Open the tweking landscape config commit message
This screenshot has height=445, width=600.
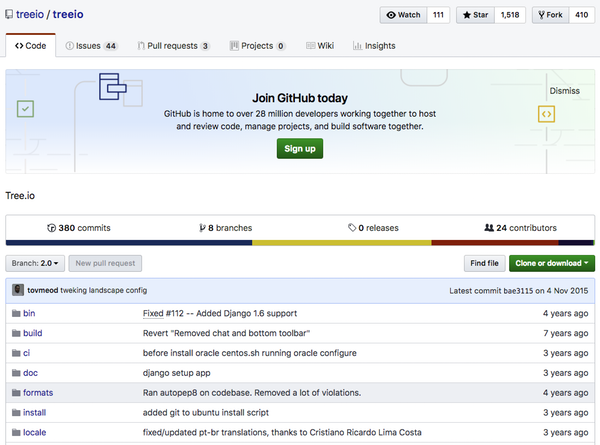(104, 290)
